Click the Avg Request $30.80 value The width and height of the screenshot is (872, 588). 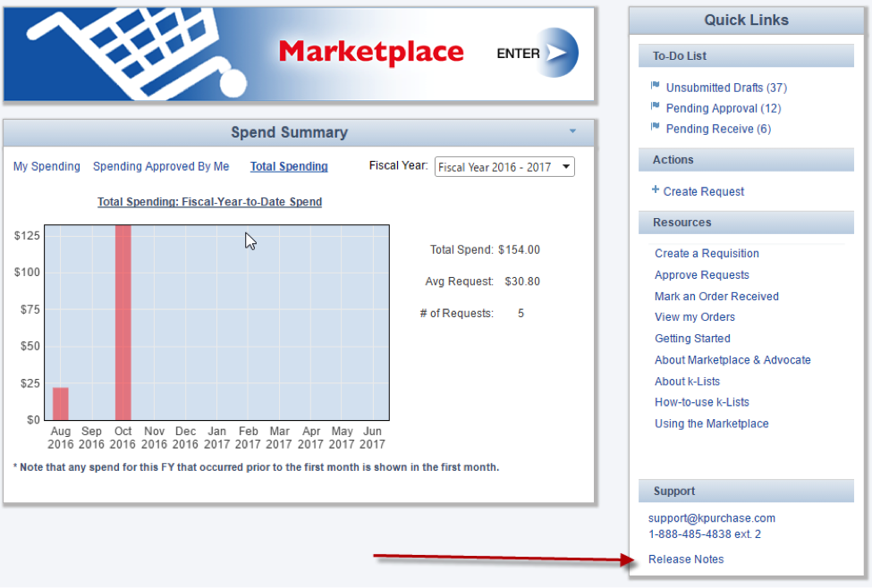tap(522, 281)
